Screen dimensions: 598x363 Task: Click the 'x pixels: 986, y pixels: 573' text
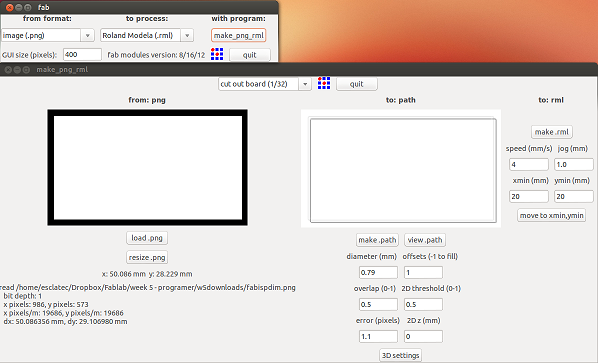click(46, 304)
